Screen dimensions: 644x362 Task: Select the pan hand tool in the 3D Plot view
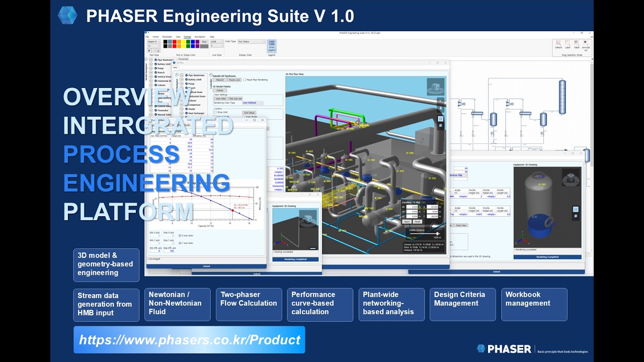(x=441, y=108)
